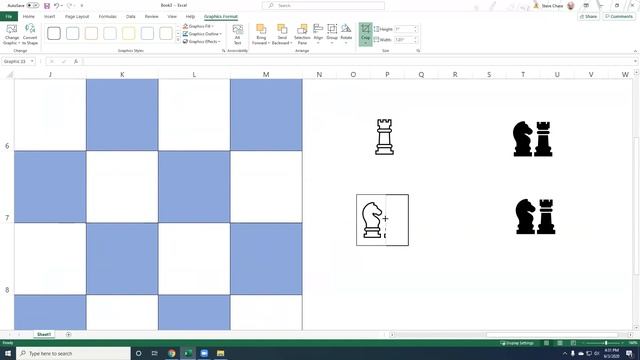Expand the Graphics Styles gallery

point(178,40)
